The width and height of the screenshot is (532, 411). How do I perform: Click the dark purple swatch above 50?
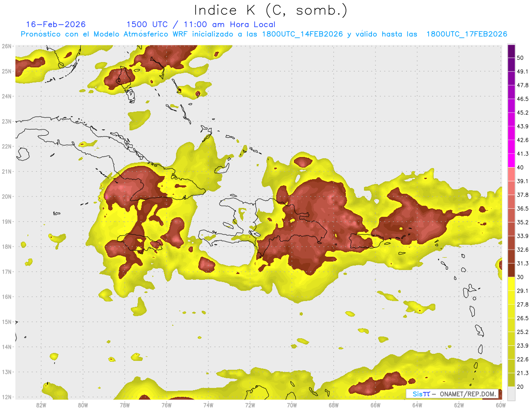[511, 51]
